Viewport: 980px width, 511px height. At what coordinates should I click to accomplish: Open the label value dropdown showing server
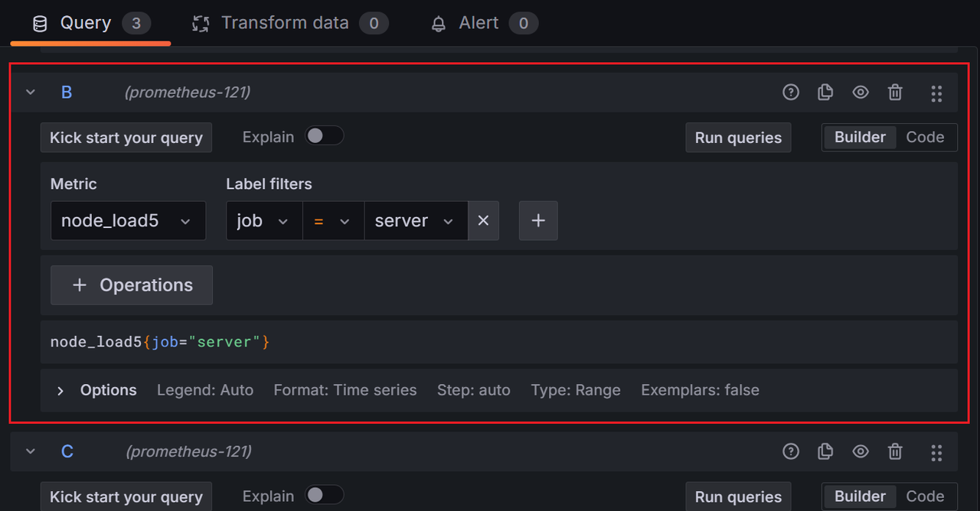click(416, 220)
